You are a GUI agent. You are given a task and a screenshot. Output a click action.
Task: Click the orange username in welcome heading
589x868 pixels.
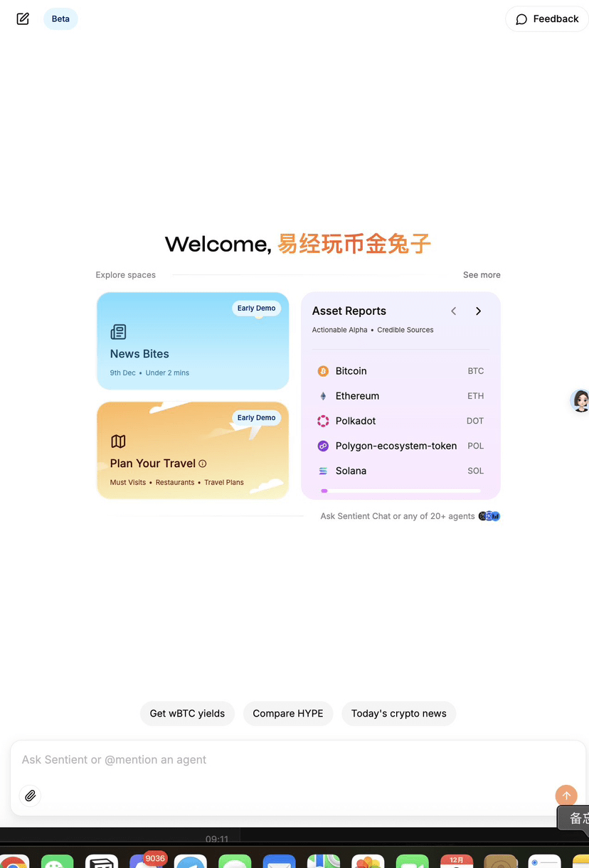(354, 244)
